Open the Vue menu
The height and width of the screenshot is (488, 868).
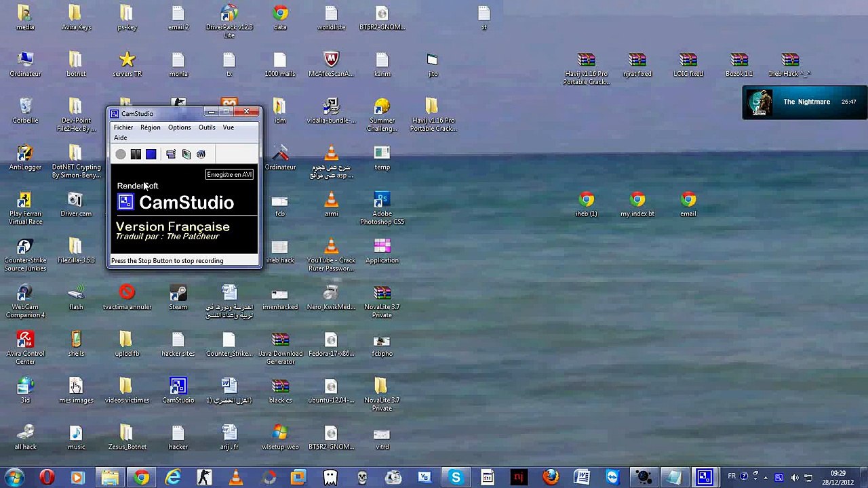pyautogui.click(x=229, y=127)
